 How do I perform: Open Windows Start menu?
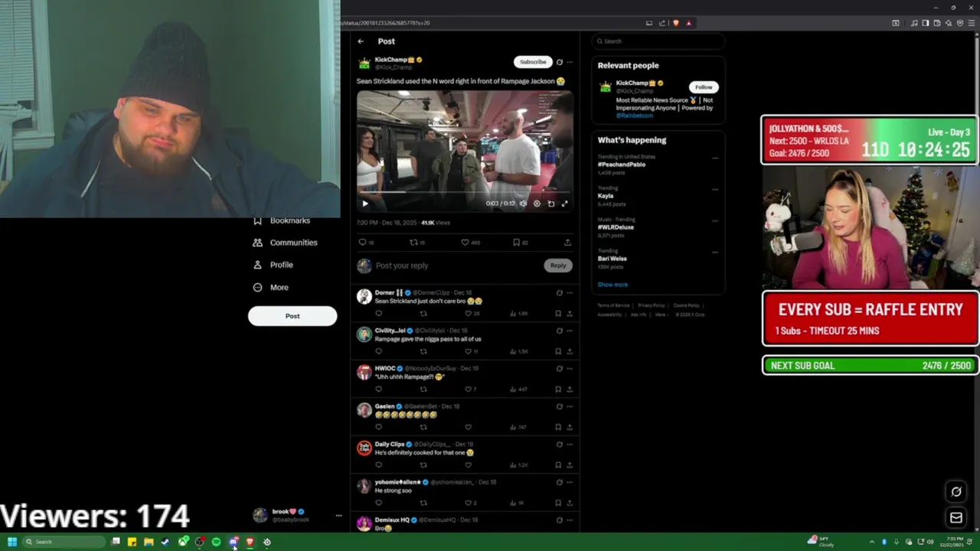pos(12,542)
